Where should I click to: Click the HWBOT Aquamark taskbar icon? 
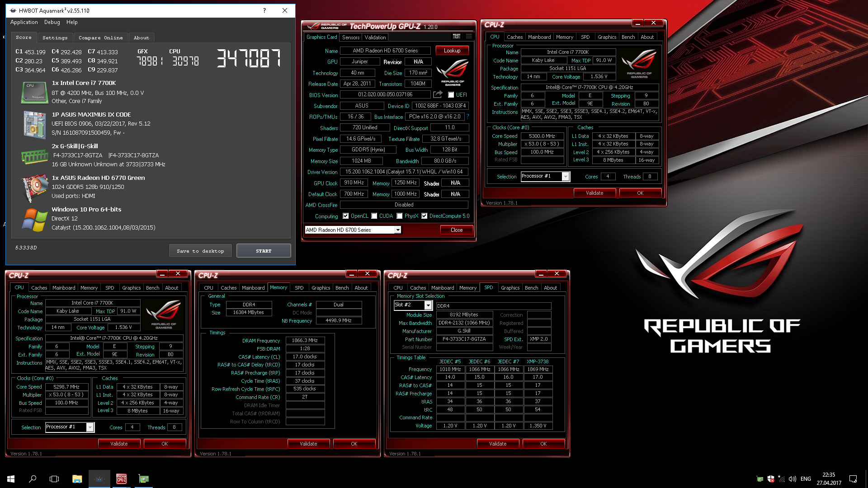(x=99, y=479)
